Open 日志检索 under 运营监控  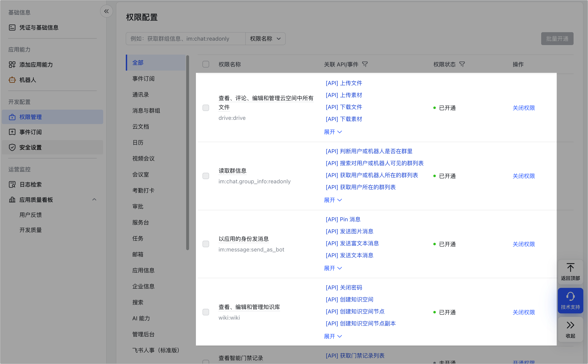tap(31, 184)
